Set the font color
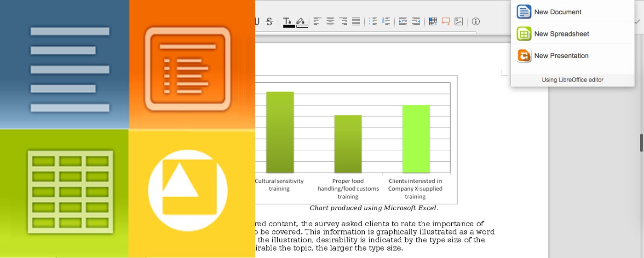 (x=288, y=22)
